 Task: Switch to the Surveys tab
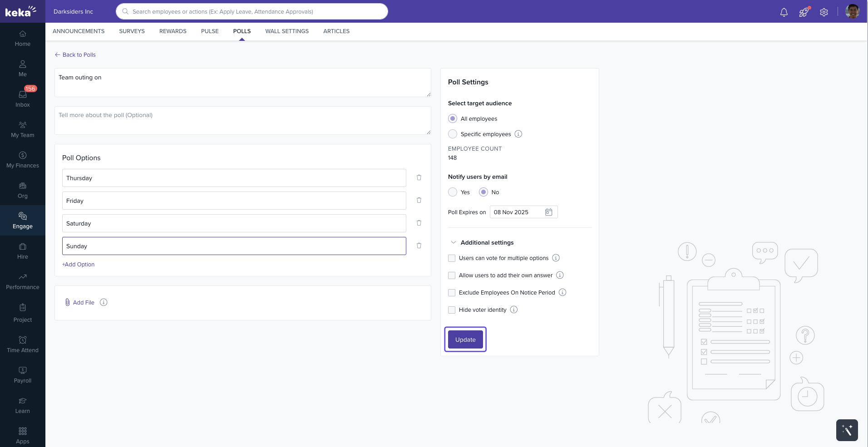point(132,31)
